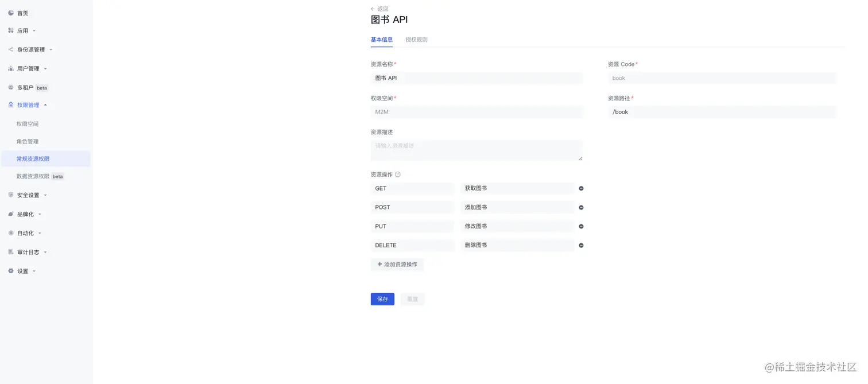Click the 资源操作 label
Viewport: 868px width, 384px height.
[x=382, y=174]
